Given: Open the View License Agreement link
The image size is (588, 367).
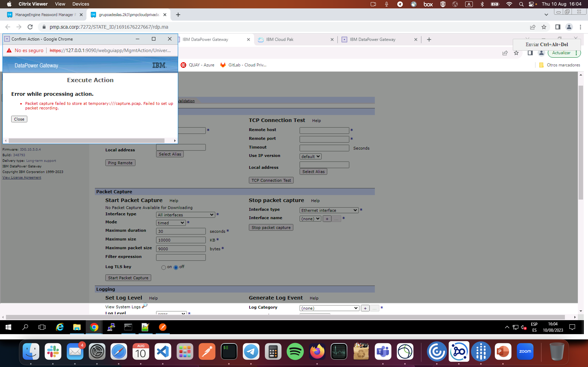Looking at the screenshot, I should (22, 177).
